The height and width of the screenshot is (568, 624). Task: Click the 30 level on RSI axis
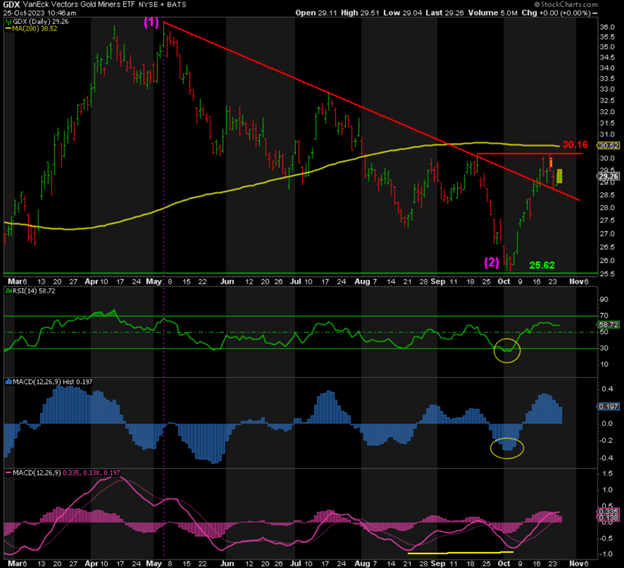click(x=603, y=348)
